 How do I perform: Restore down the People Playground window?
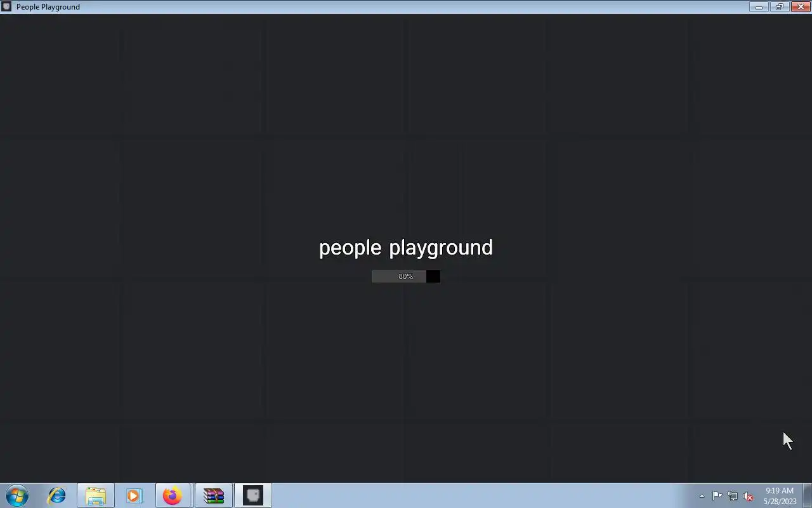(x=779, y=6)
